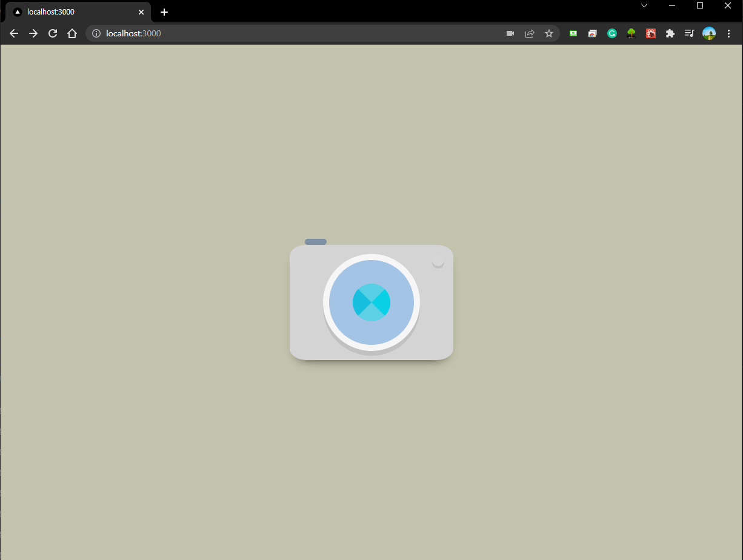Open the Grammarly extension
Screen dimensions: 743x560
point(612,33)
